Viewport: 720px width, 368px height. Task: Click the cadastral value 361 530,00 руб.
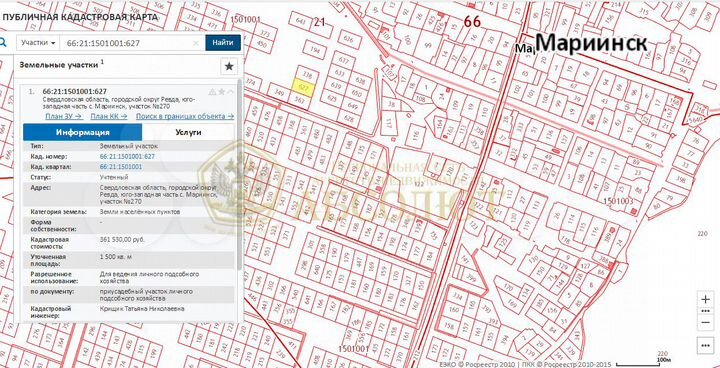pos(122,239)
